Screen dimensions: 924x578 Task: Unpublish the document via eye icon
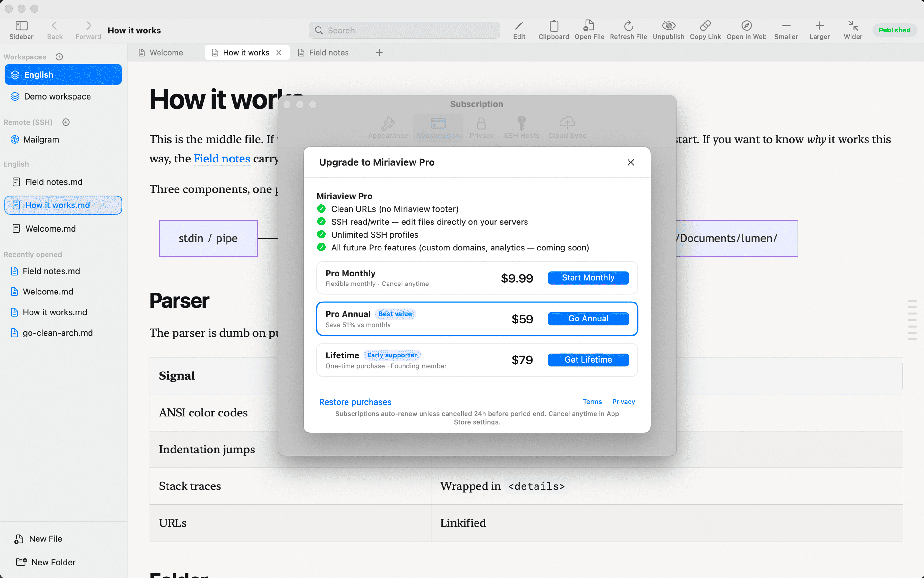pos(669,26)
